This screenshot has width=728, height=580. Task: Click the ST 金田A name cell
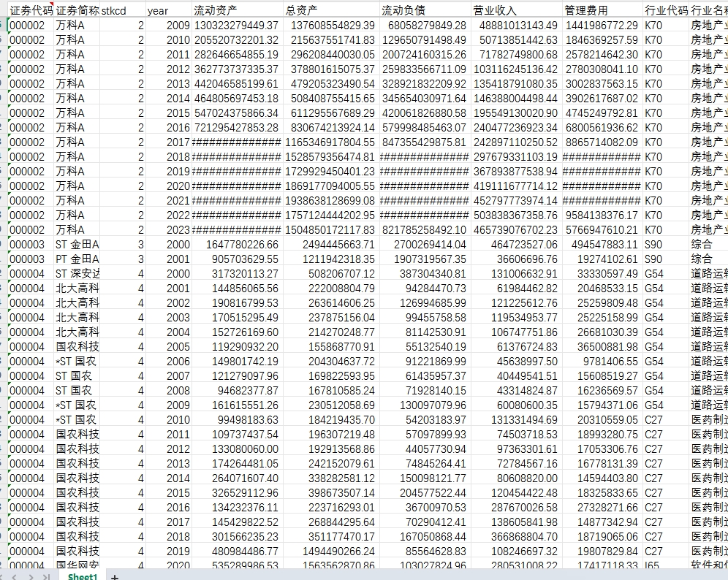[x=77, y=245]
